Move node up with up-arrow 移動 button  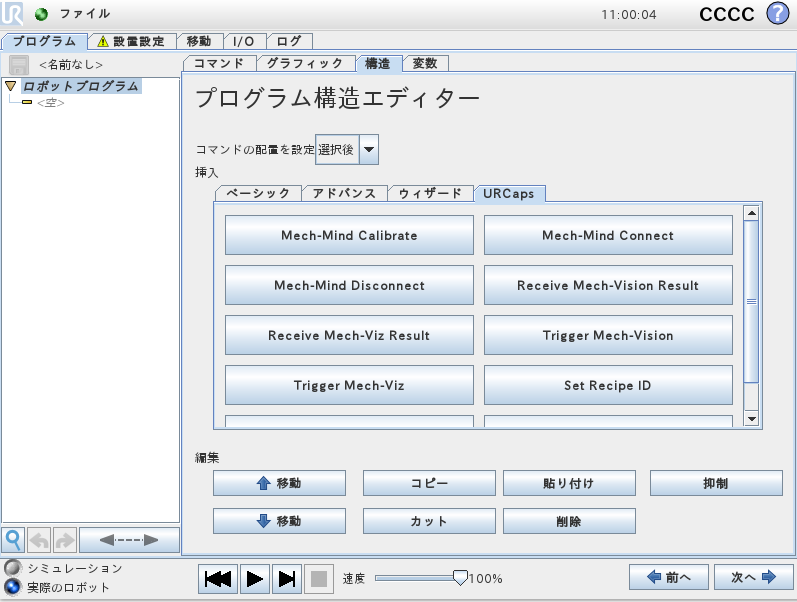click(x=279, y=483)
